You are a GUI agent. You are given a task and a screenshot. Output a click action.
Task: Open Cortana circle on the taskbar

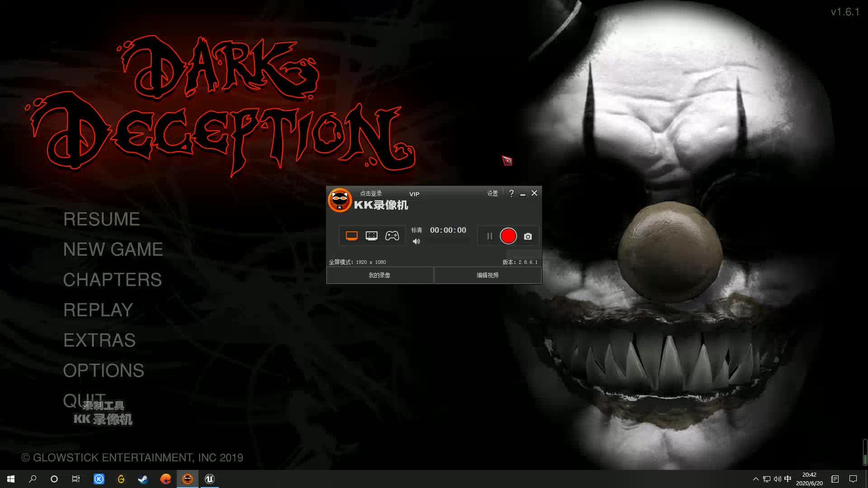pos(54,479)
